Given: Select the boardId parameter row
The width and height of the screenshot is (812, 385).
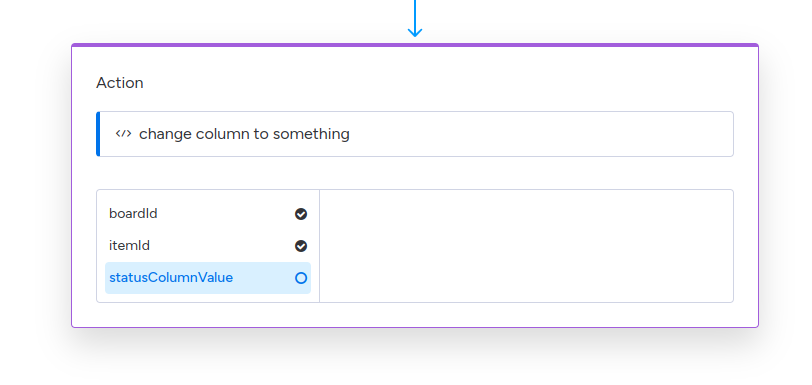Looking at the screenshot, I should pyautogui.click(x=208, y=213).
